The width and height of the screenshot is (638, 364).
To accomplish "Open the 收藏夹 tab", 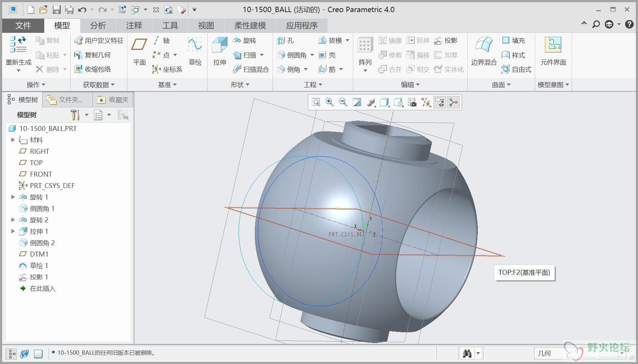I will point(113,100).
